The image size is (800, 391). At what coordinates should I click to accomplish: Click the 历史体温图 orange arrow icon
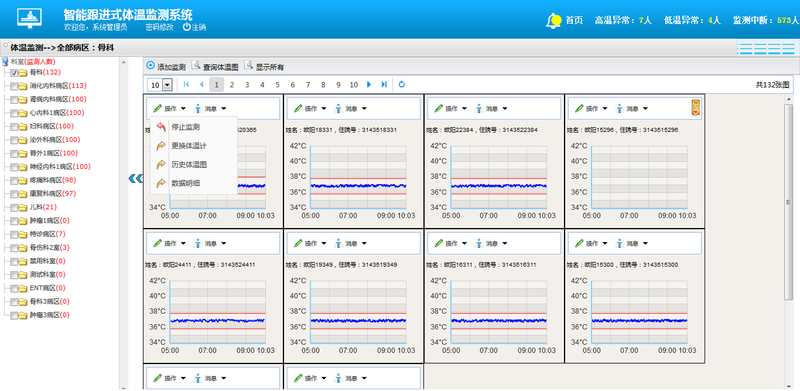[161, 164]
